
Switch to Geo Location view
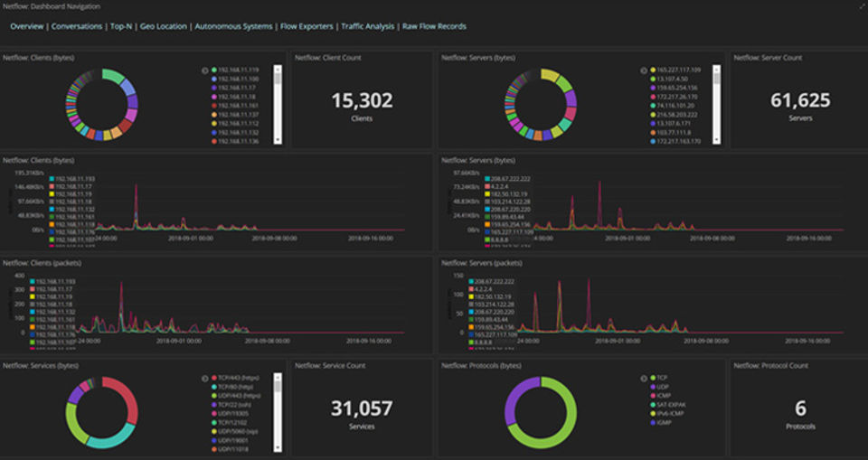tap(164, 26)
